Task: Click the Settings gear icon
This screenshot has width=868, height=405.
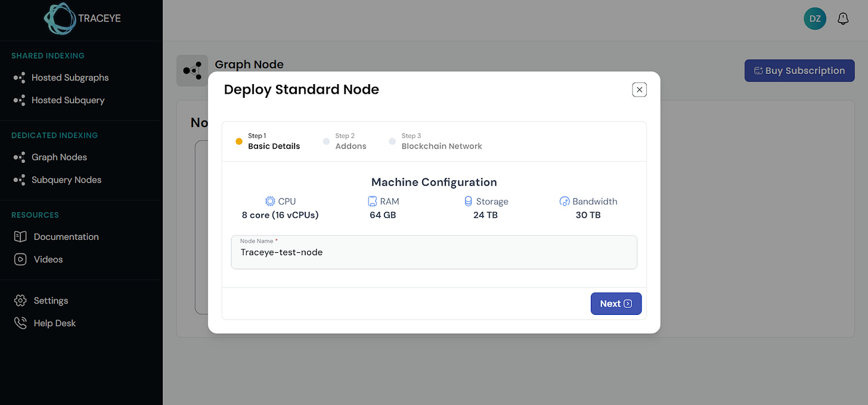Action: click(x=20, y=301)
